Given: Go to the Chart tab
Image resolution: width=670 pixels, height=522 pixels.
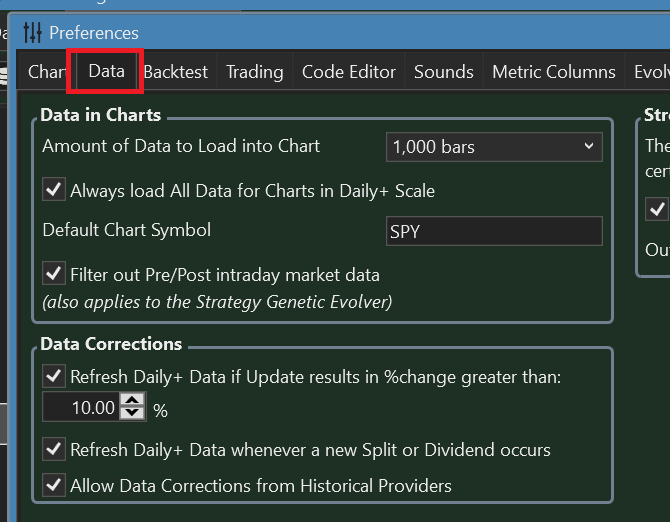Looking at the screenshot, I should (x=46, y=72).
